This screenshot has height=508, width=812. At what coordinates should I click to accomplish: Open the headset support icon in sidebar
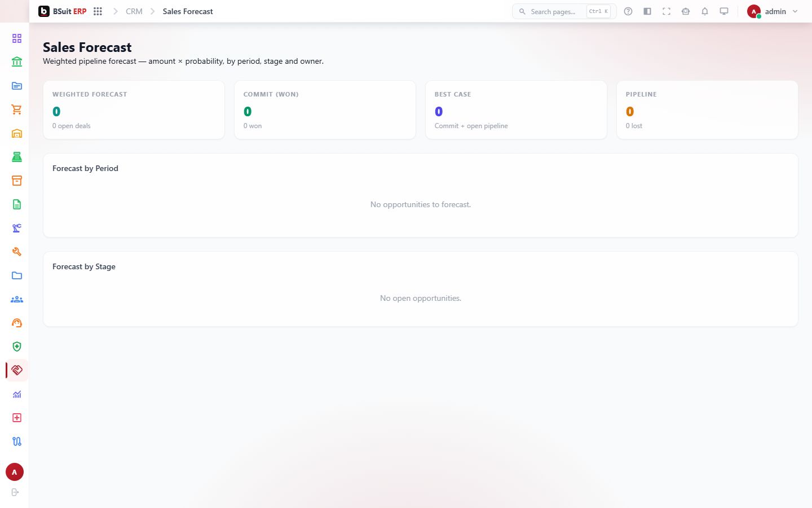pyautogui.click(x=17, y=323)
